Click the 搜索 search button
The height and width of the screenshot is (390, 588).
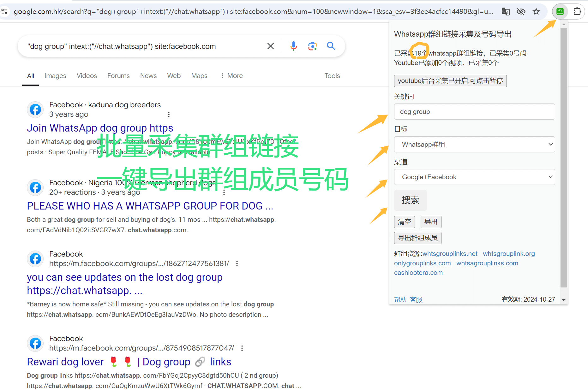click(410, 200)
